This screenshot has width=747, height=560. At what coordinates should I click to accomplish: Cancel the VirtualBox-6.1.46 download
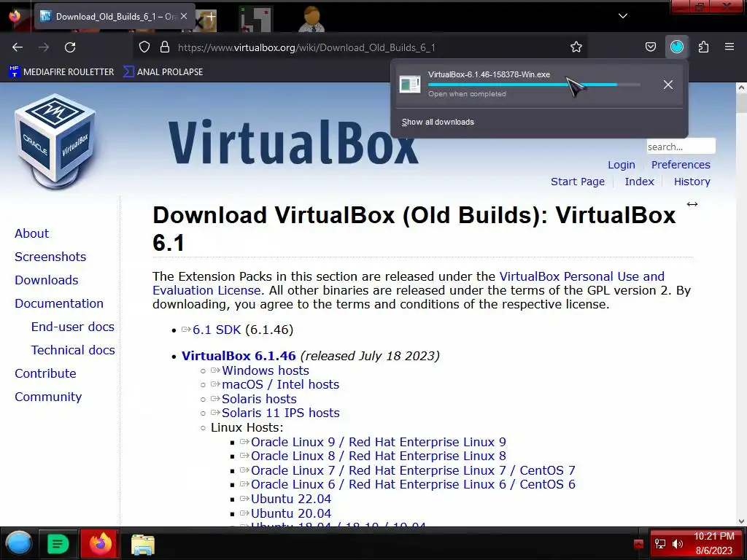pos(668,85)
